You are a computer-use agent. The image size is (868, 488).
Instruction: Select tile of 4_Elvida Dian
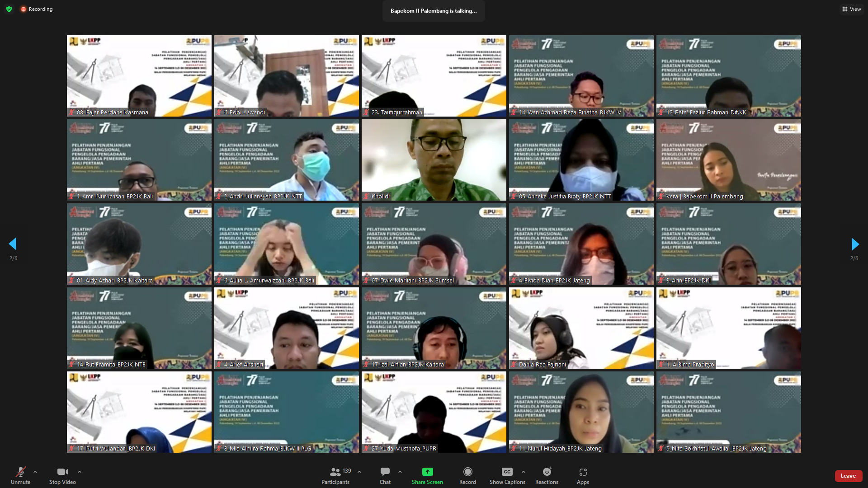click(x=581, y=244)
